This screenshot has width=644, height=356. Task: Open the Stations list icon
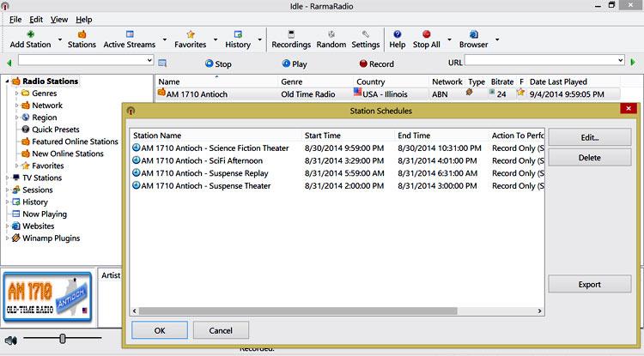click(x=82, y=35)
